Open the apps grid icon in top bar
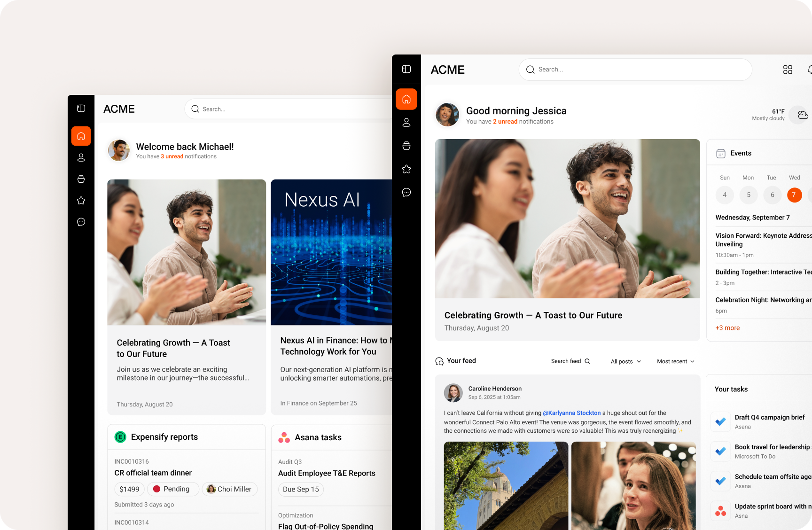The image size is (812, 530). (x=788, y=70)
